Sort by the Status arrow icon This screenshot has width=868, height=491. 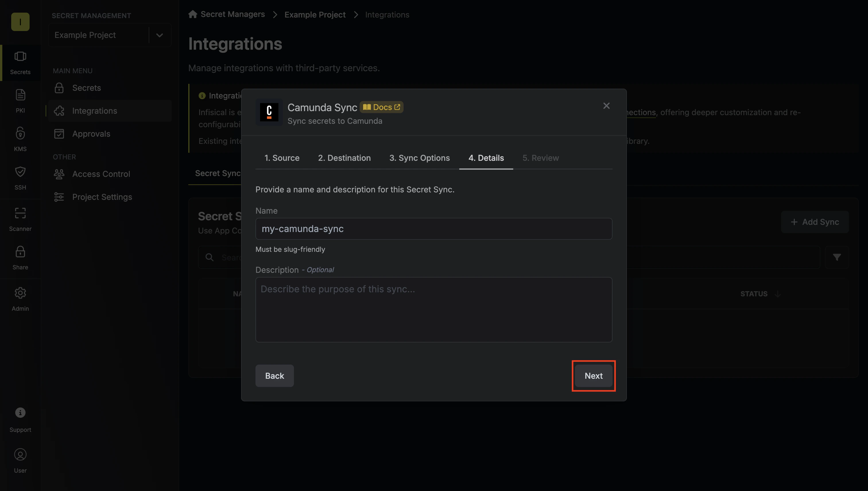click(x=778, y=294)
